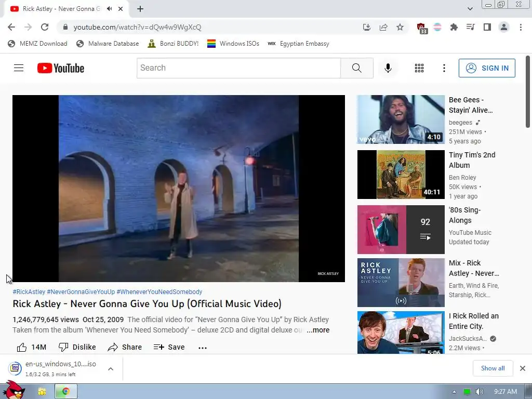Click the Share button

pos(125,347)
